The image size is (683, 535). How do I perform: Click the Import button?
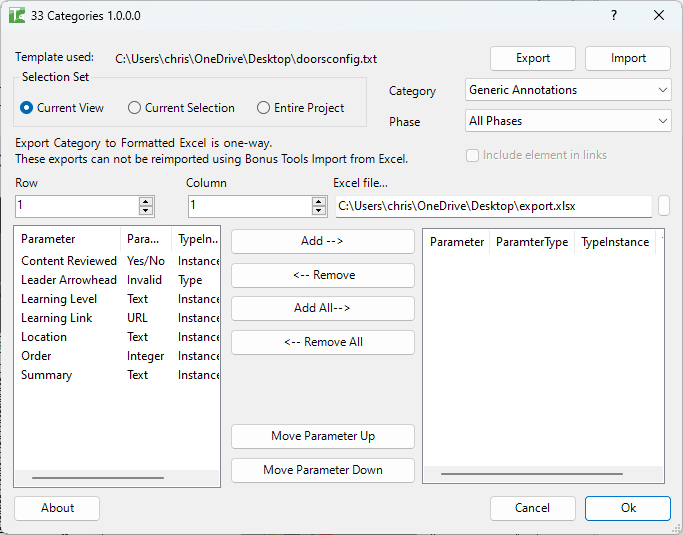[x=628, y=58]
